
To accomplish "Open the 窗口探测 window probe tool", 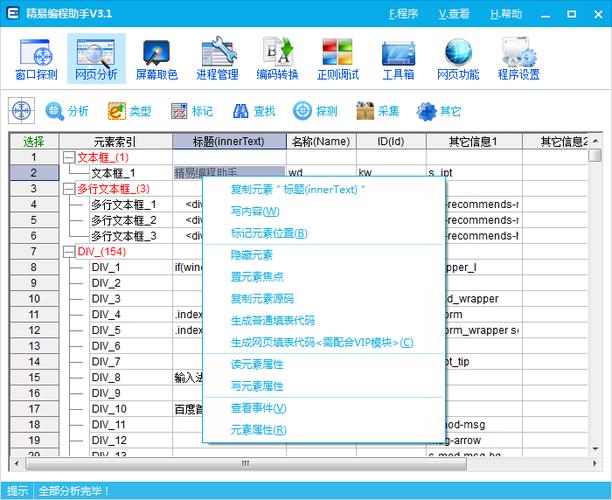I will 36,59.
